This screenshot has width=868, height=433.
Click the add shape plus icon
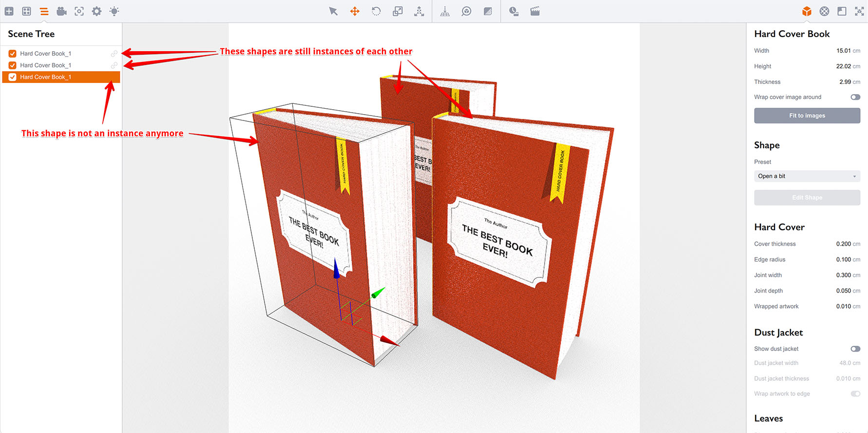click(x=9, y=11)
